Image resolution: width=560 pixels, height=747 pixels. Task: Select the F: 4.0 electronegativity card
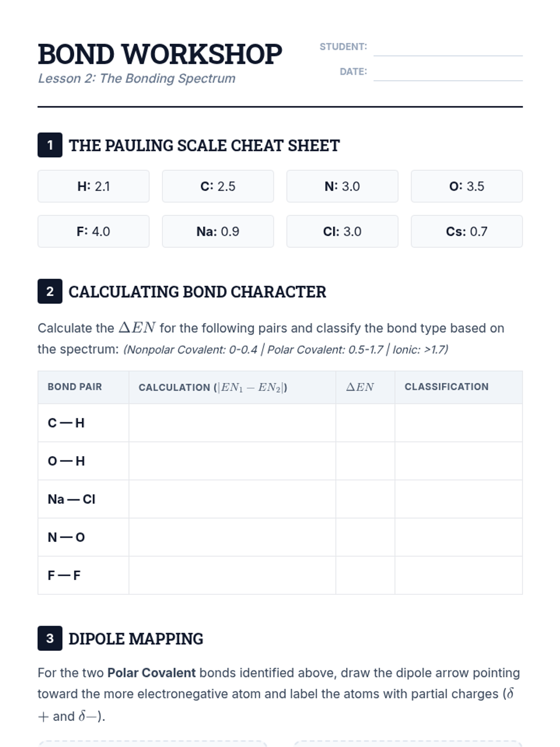(x=93, y=231)
